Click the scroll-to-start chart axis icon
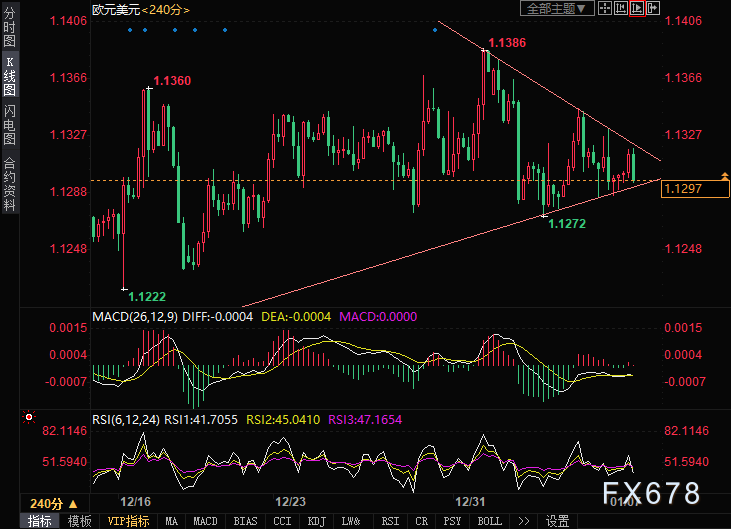 [621, 8]
